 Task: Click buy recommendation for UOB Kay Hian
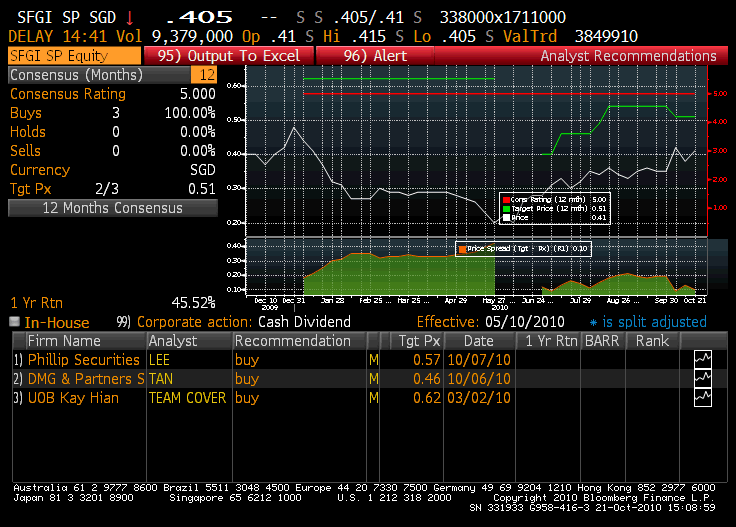[247, 398]
